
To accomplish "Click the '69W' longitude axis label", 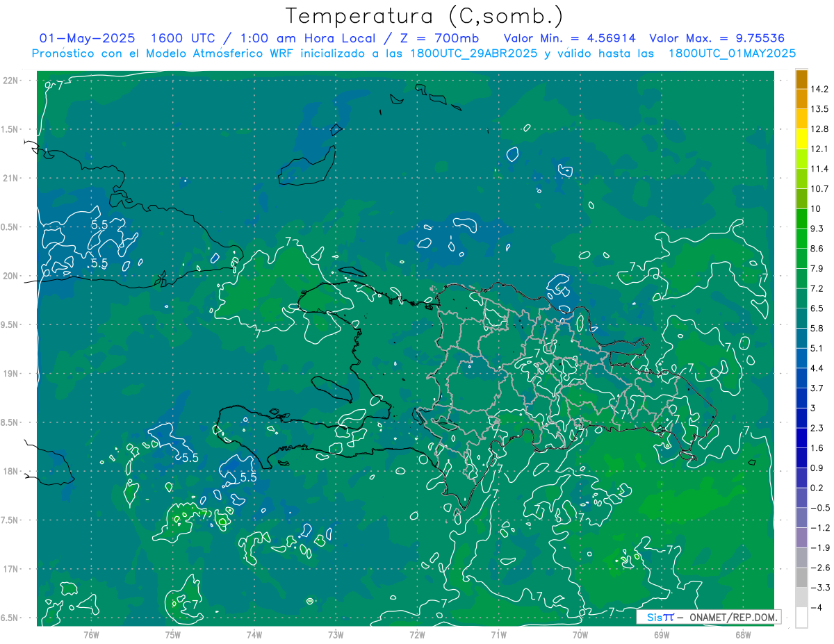I will pyautogui.click(x=662, y=634).
